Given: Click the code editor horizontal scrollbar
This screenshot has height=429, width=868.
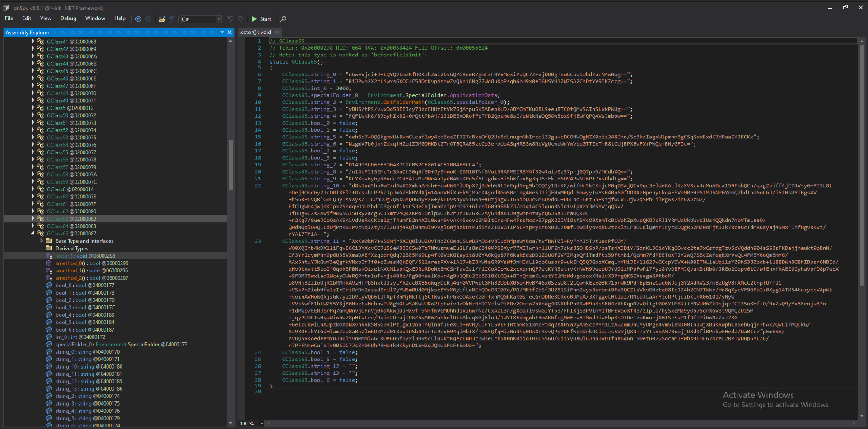Looking at the screenshot, I should [562, 424].
